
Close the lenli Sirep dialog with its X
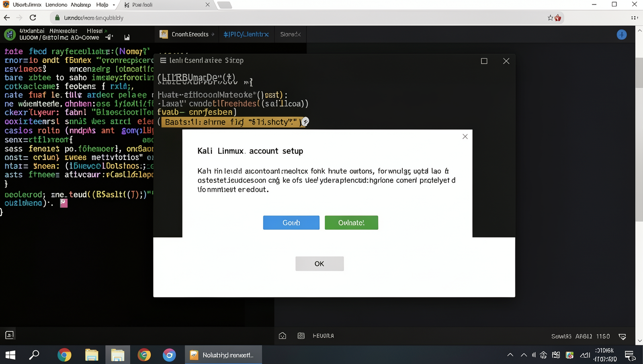click(x=506, y=61)
